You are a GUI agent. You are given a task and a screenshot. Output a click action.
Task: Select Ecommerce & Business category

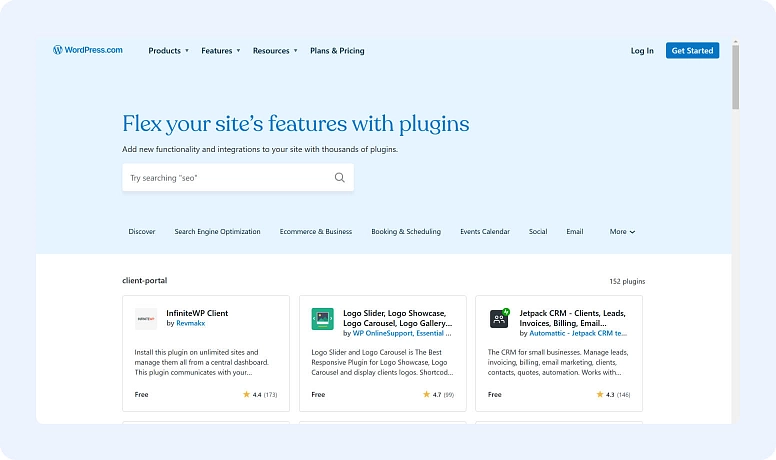pyautogui.click(x=316, y=231)
